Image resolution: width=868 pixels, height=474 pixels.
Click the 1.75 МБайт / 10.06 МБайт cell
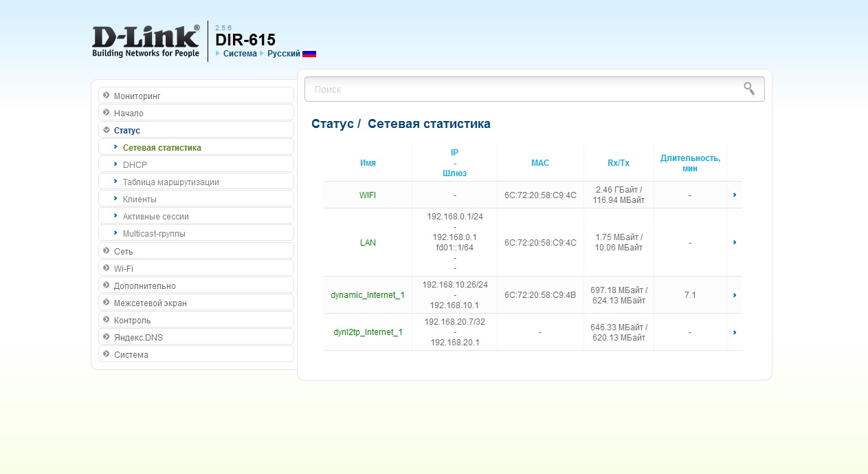tap(619, 242)
